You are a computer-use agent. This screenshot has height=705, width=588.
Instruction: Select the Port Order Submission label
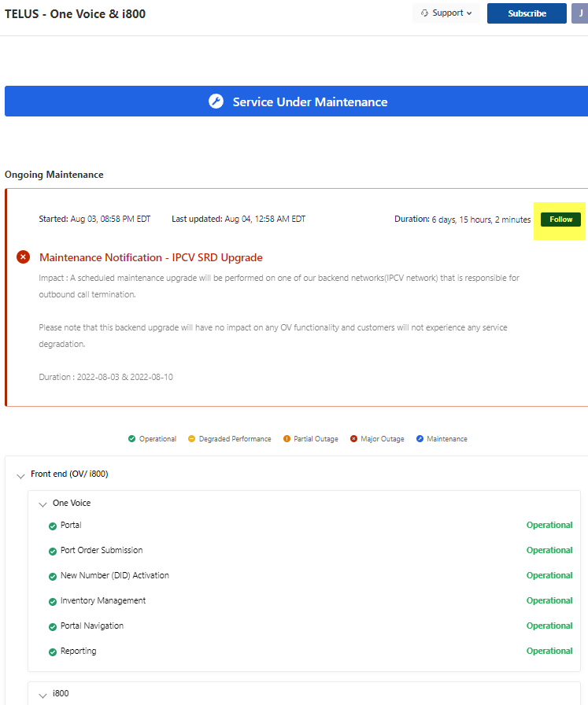(x=102, y=550)
